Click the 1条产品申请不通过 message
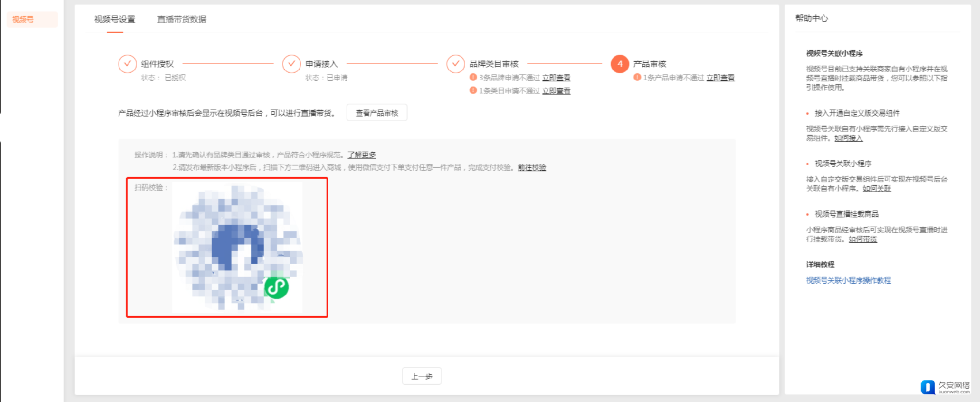 (673, 78)
